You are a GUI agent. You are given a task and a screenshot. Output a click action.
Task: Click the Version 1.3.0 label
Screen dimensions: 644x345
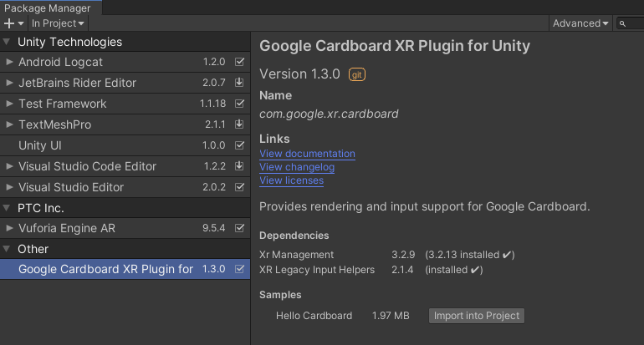coord(299,74)
